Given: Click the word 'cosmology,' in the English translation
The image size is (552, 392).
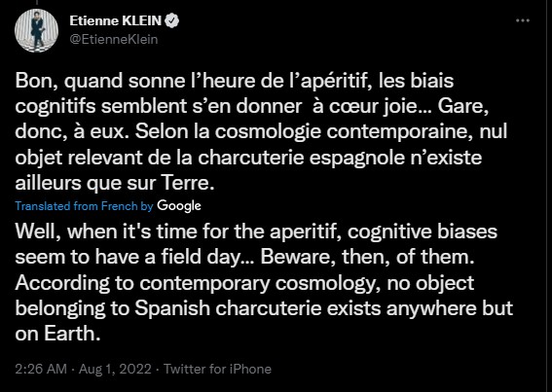Looking at the screenshot, I should coord(328,284).
